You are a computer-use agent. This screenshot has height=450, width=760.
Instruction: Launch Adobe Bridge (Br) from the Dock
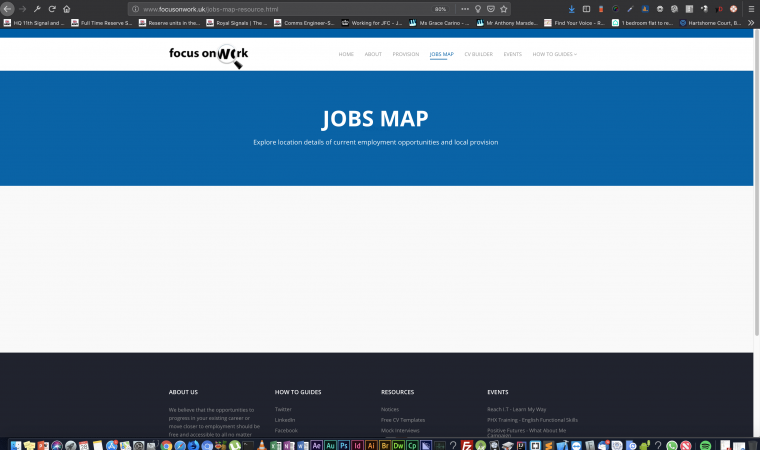click(x=385, y=445)
